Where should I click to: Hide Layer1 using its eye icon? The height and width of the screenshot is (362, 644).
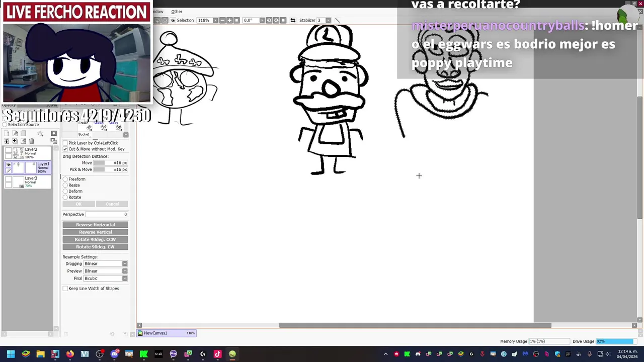point(9,165)
